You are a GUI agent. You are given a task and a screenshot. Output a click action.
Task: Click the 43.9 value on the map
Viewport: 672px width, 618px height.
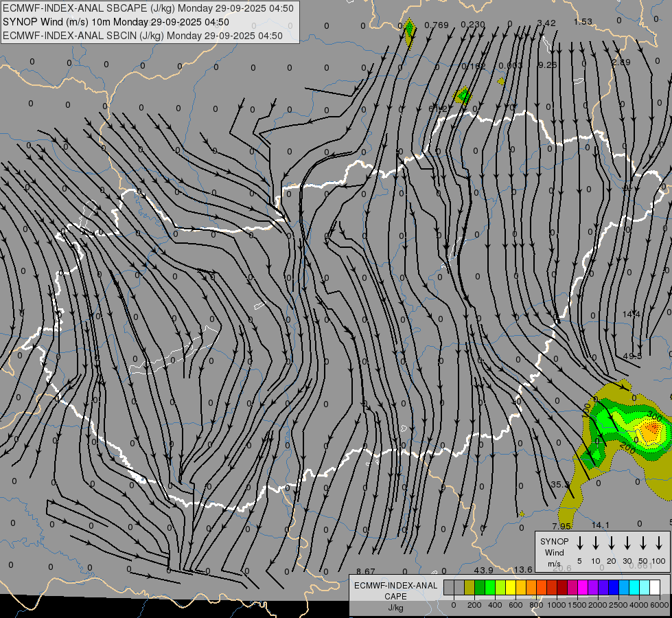pyautogui.click(x=483, y=570)
